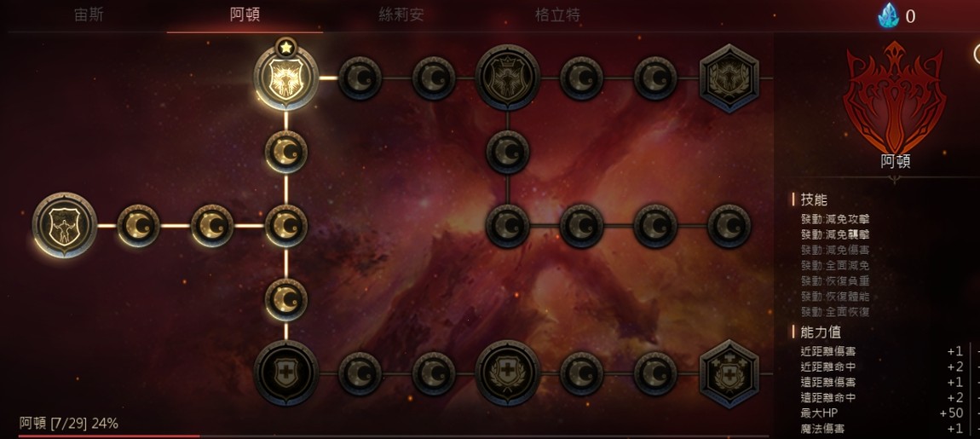Select the 發動:全面恢復 skill entry

835,311
